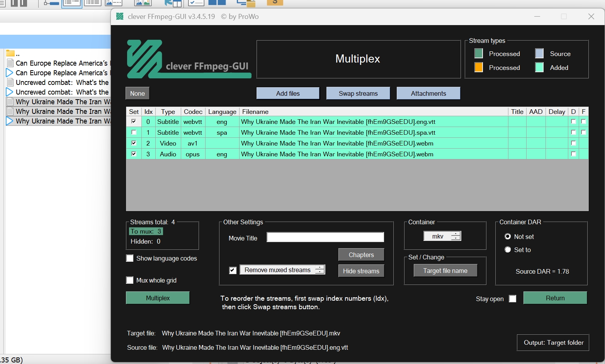Screen dimensions: 605x364
Task: Enable the Stay open checkbox
Action: point(512,299)
